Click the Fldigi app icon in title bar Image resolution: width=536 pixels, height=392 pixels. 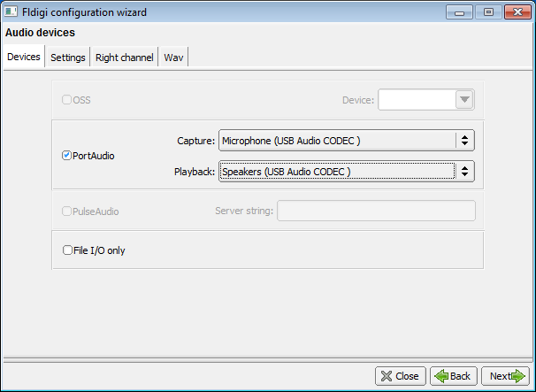[11, 12]
